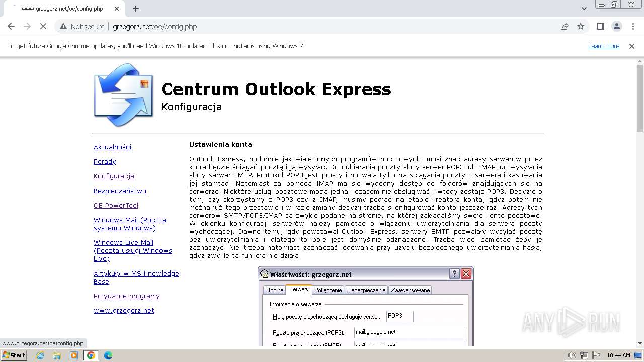Launch Internet Explorer from taskbar
This screenshot has width=644, height=362.
coord(40,355)
